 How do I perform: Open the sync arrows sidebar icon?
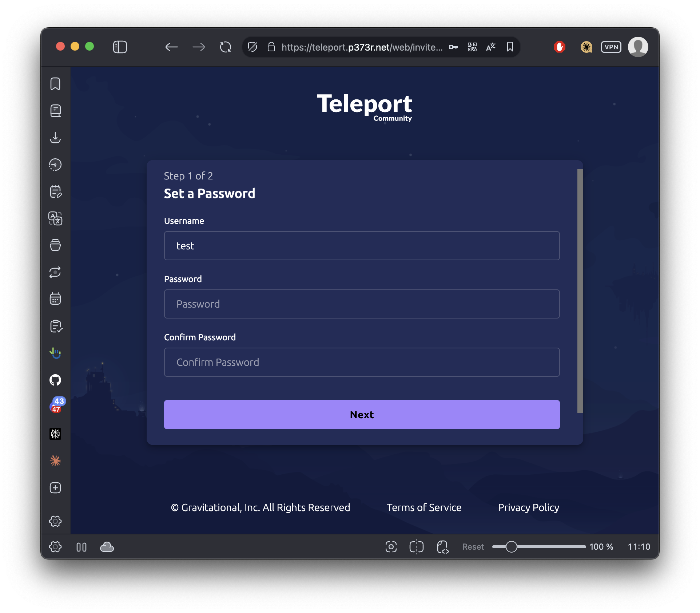click(55, 272)
